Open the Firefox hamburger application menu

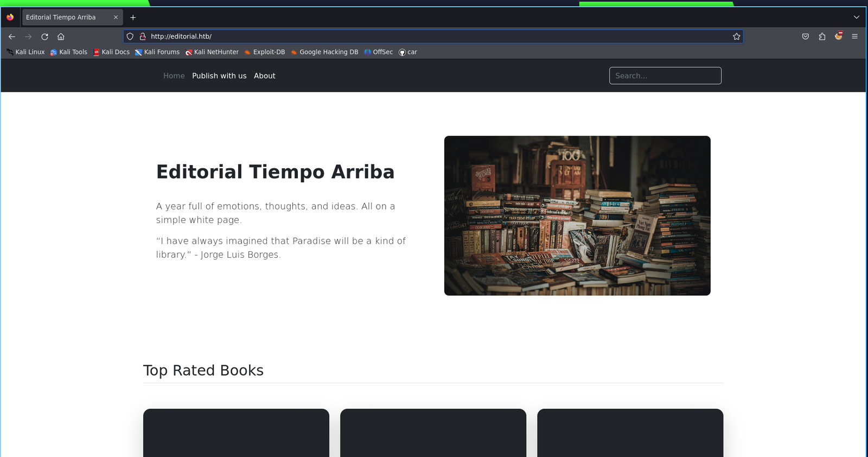tap(854, 36)
